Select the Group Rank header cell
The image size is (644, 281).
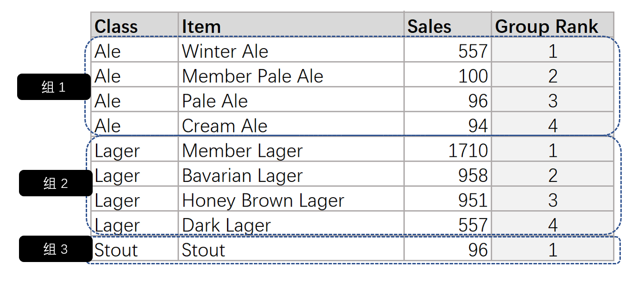click(x=552, y=25)
